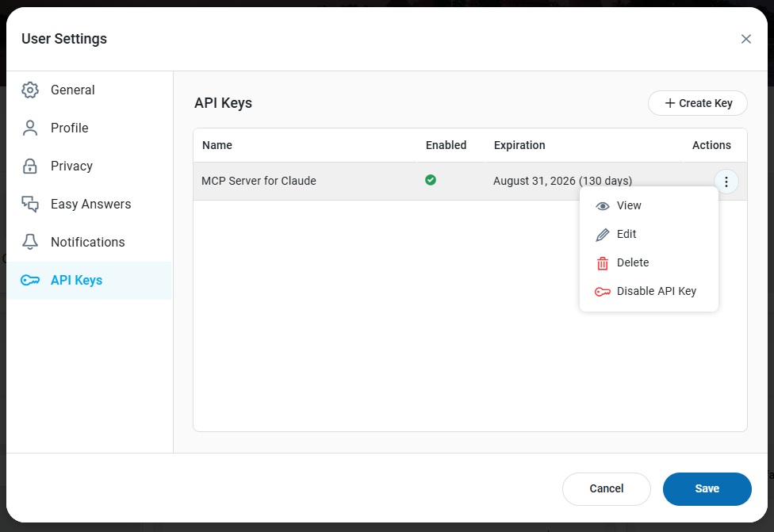Choose Disable API Key from the menu
The image size is (774, 532).
[649, 291]
